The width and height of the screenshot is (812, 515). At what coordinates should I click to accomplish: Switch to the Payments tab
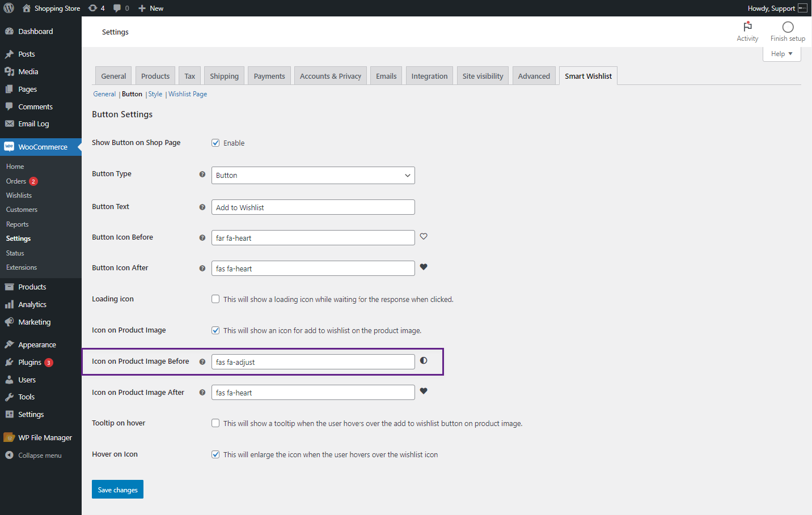pos(269,76)
